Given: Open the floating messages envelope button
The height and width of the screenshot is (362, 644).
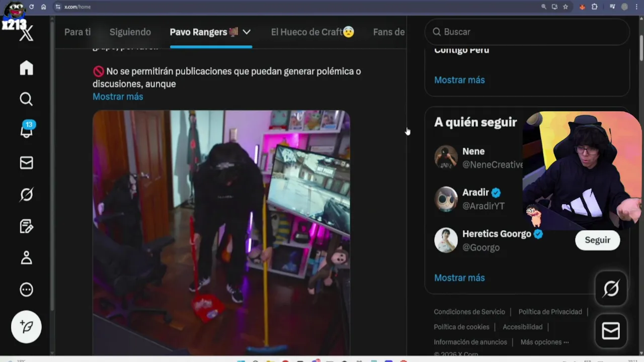Looking at the screenshot, I should [x=611, y=331].
